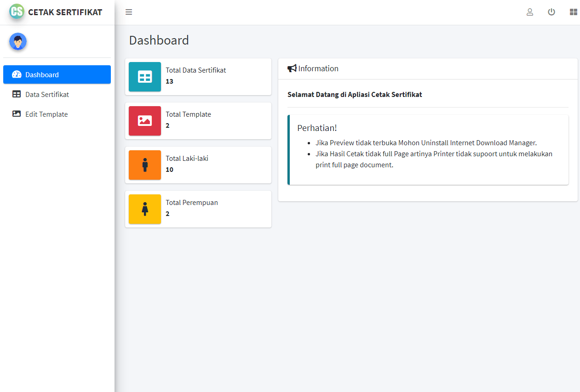580x392 pixels.
Task: Click the yellow female icon box
Action: 145,209
